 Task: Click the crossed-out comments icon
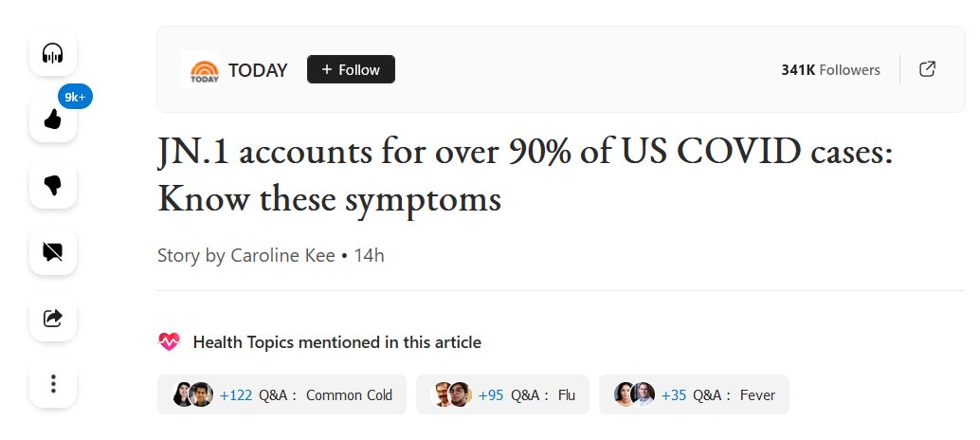click(x=53, y=251)
